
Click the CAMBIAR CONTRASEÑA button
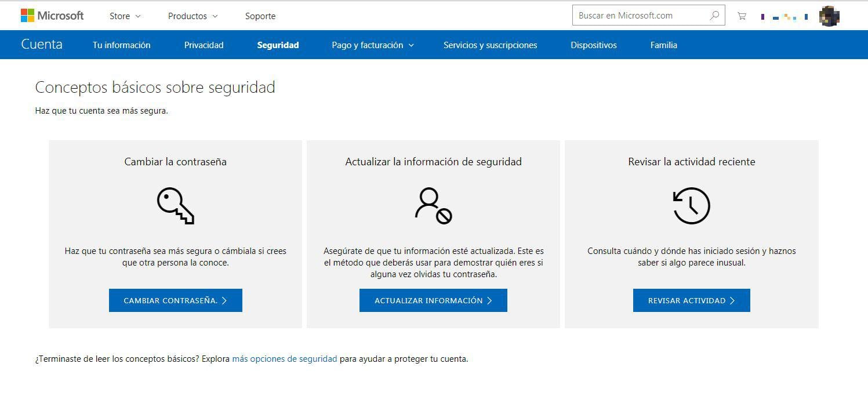coord(175,300)
